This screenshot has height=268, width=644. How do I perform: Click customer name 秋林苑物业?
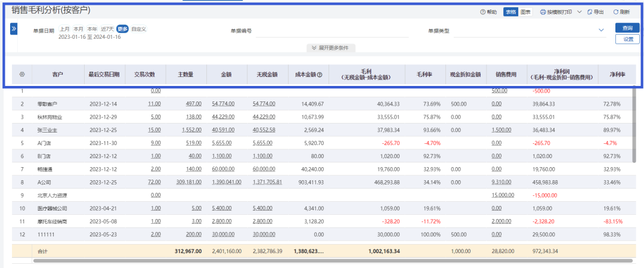click(x=49, y=117)
